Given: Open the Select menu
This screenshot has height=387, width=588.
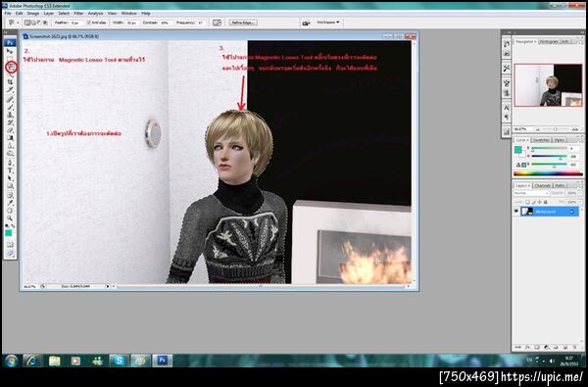Looking at the screenshot, I should [64, 13].
